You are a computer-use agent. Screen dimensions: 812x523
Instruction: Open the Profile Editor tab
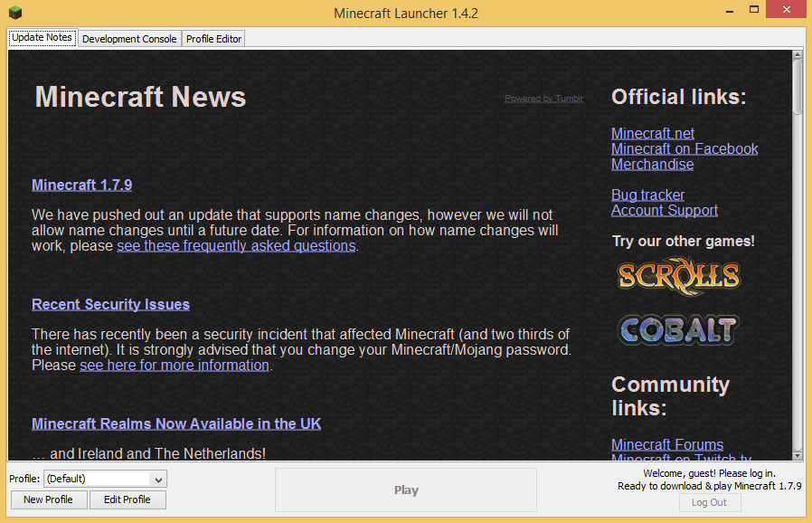click(x=213, y=39)
